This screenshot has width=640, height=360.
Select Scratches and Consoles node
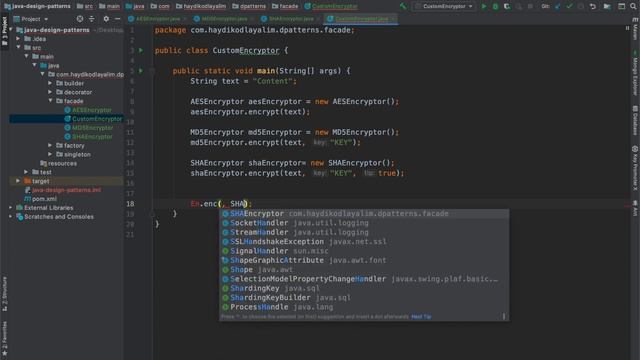(55, 217)
